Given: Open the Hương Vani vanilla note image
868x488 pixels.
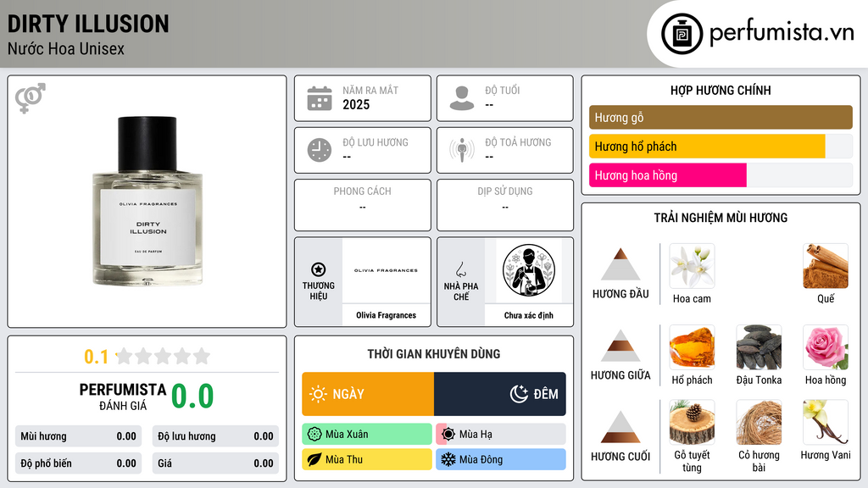Looking at the screenshot, I should [826, 423].
